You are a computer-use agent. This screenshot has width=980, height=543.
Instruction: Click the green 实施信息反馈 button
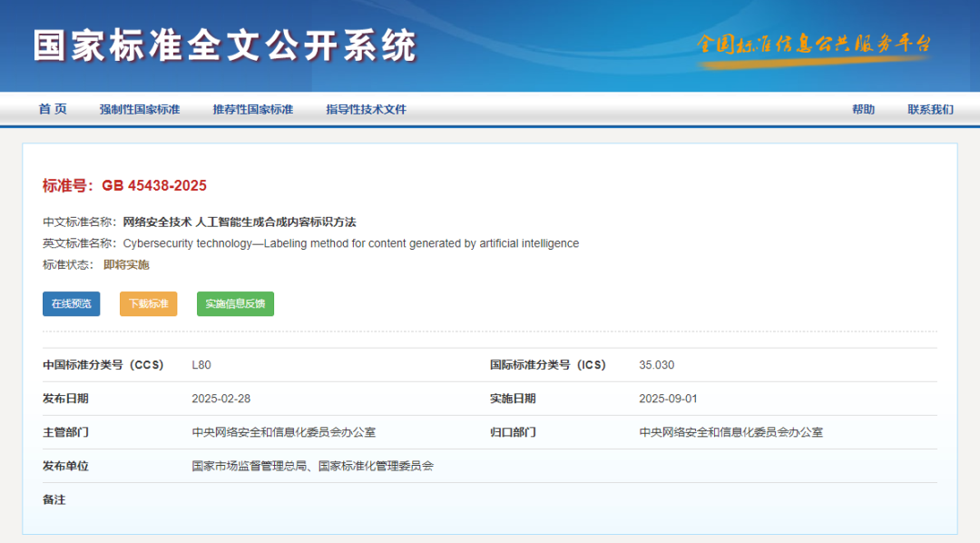pyautogui.click(x=235, y=303)
